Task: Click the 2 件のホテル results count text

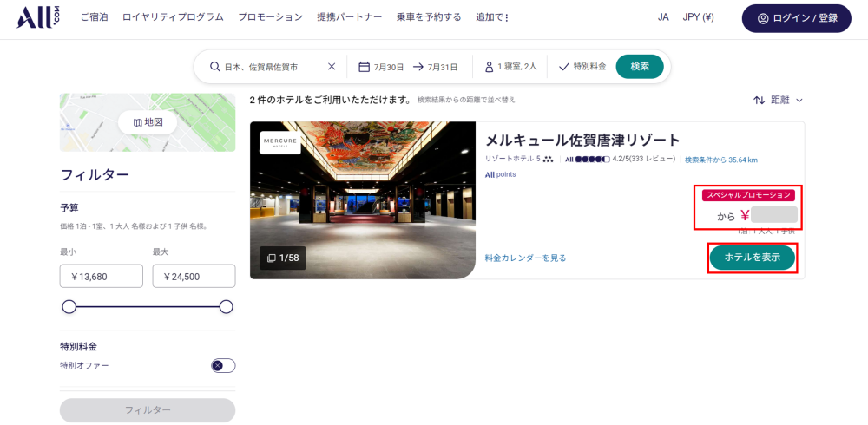Action: click(x=331, y=100)
